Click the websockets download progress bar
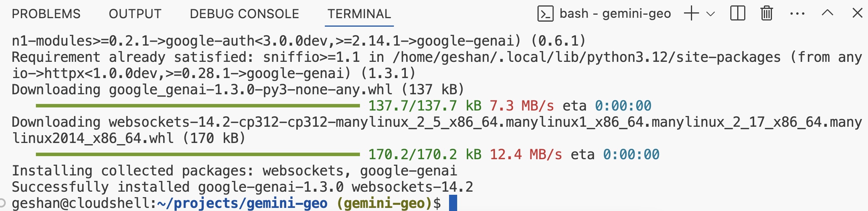868x211 pixels. pyautogui.click(x=198, y=154)
